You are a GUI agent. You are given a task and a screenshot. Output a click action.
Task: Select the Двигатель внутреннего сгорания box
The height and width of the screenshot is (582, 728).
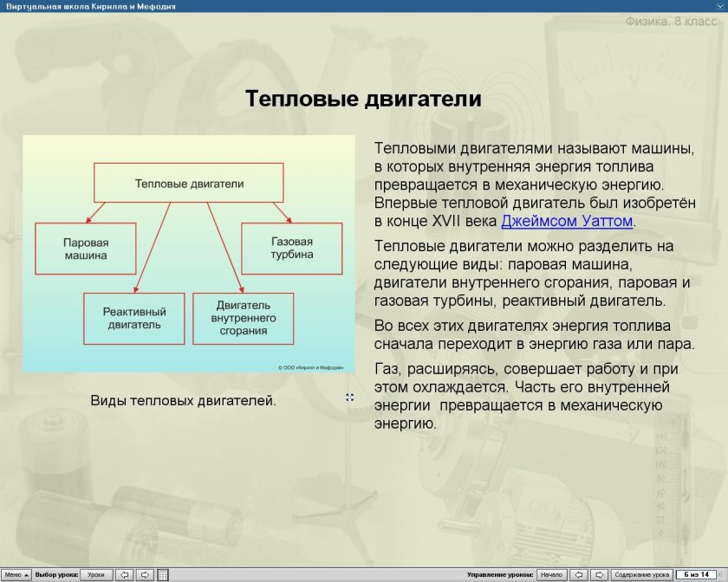click(x=245, y=318)
